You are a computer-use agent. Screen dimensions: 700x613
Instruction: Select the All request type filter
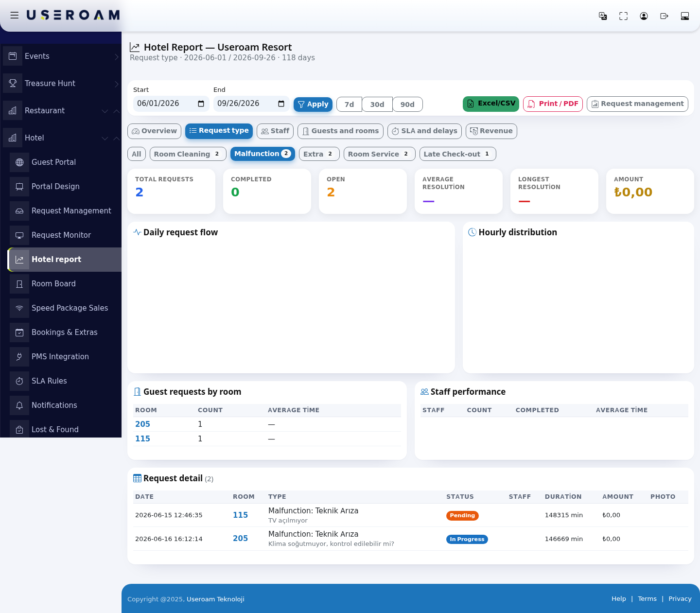pos(137,154)
